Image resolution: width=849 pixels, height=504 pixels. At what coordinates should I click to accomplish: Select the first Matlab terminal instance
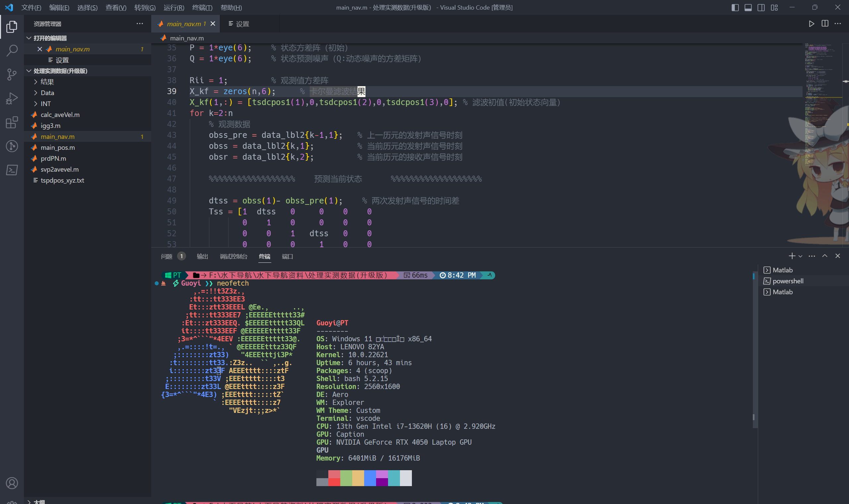[x=804, y=270]
